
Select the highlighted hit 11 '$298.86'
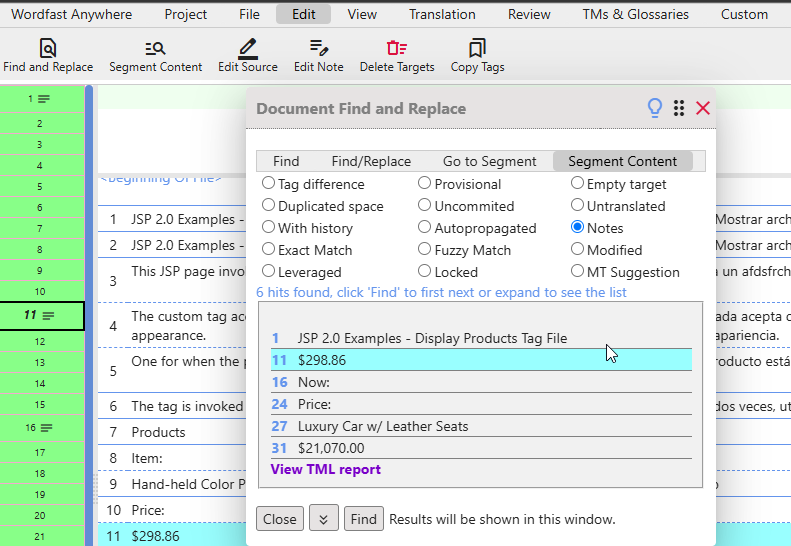tap(481, 360)
